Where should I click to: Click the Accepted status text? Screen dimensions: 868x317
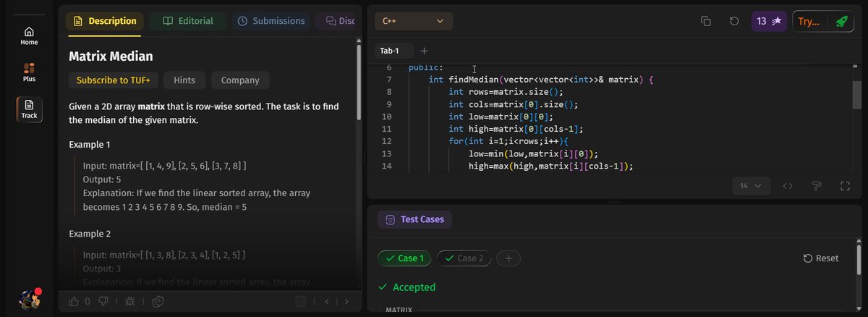click(x=414, y=287)
